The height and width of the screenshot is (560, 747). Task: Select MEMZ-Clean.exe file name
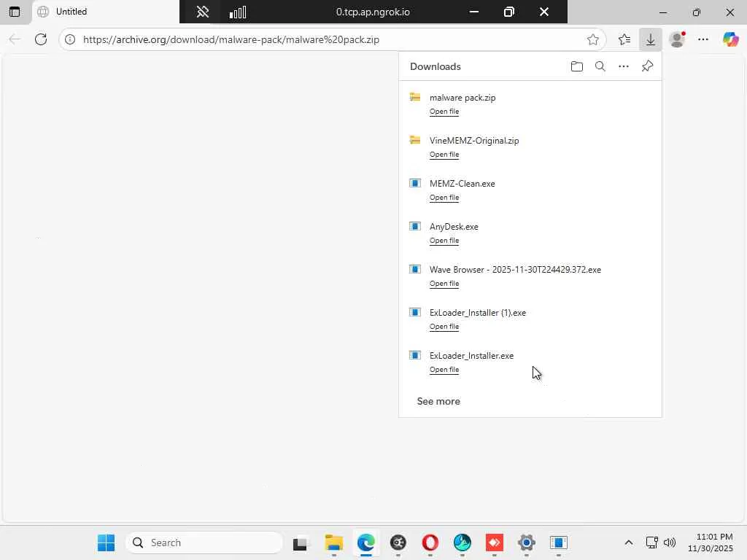click(462, 184)
